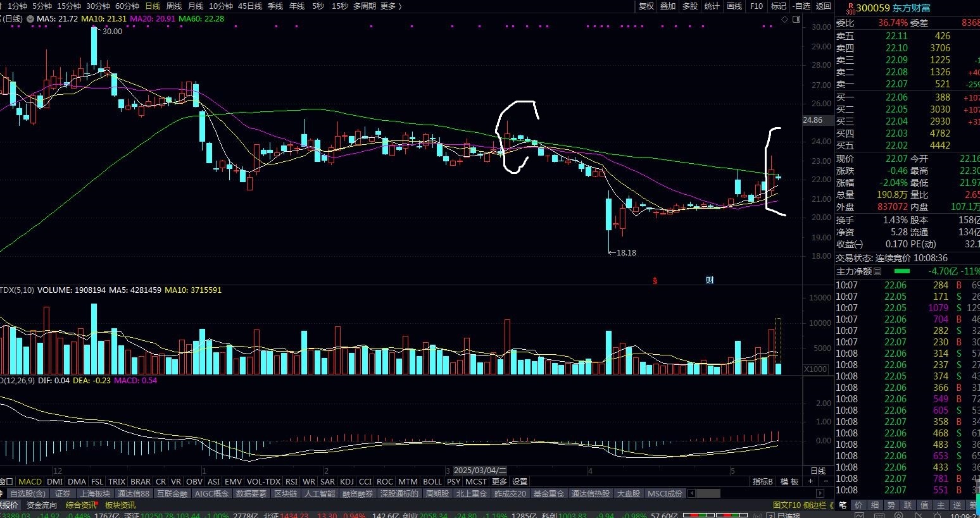
Task: Zoom out chart with the minus button
Action: pyautogui.click(x=826, y=481)
